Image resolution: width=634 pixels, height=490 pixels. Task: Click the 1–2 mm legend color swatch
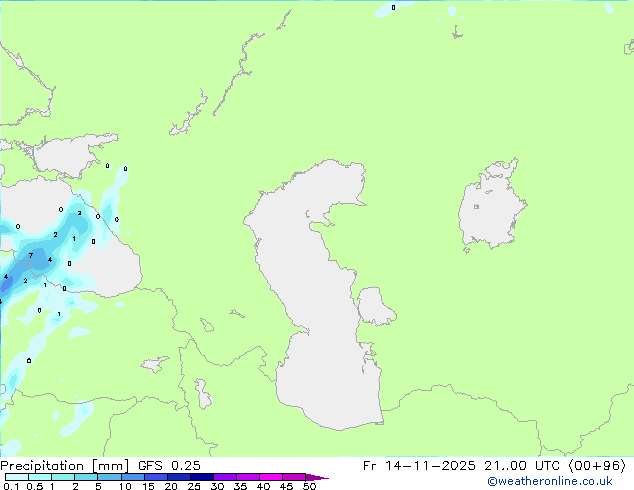pos(63,477)
